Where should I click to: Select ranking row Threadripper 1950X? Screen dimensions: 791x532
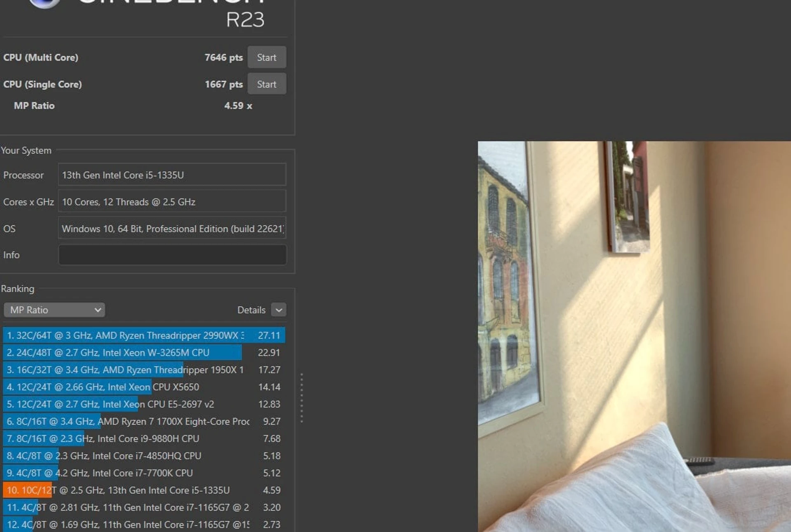(144, 370)
